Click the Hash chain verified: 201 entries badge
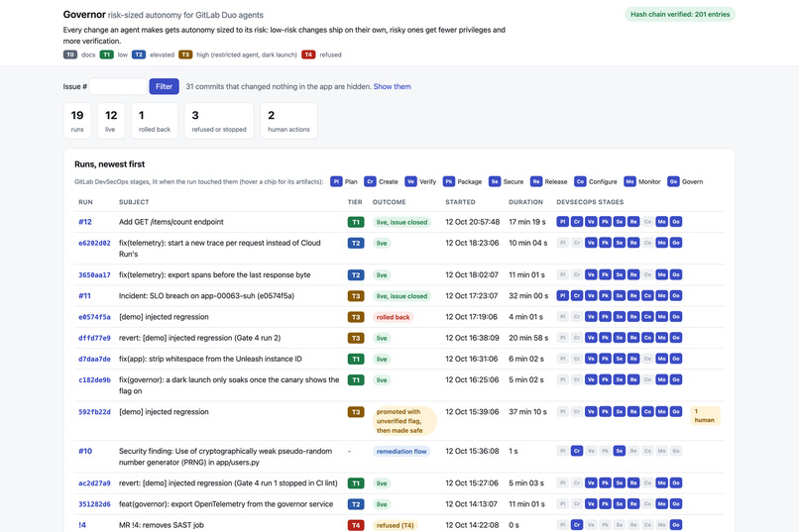The height and width of the screenshot is (532, 799). pos(680,14)
